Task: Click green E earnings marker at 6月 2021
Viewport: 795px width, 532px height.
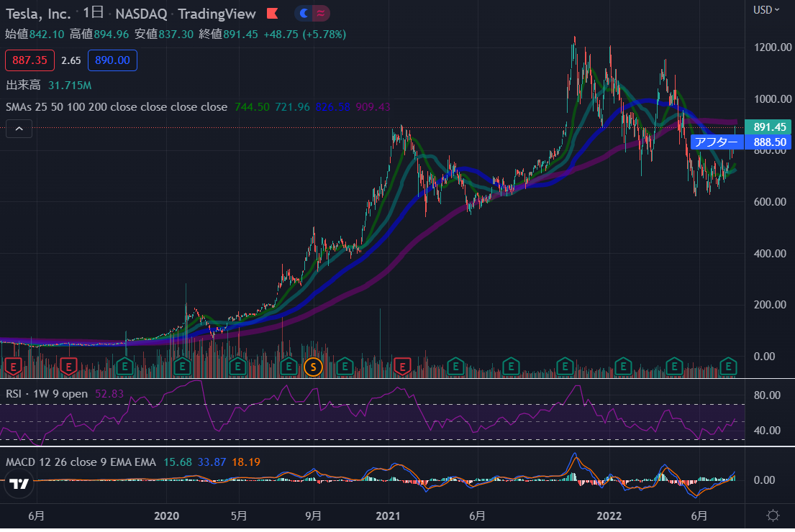Action: [x=455, y=367]
